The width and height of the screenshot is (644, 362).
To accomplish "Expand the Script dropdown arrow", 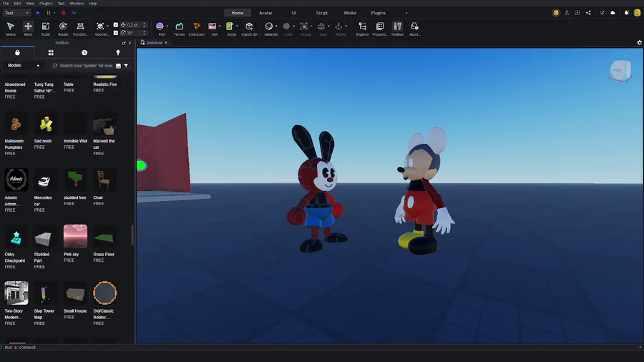I will (237, 26).
